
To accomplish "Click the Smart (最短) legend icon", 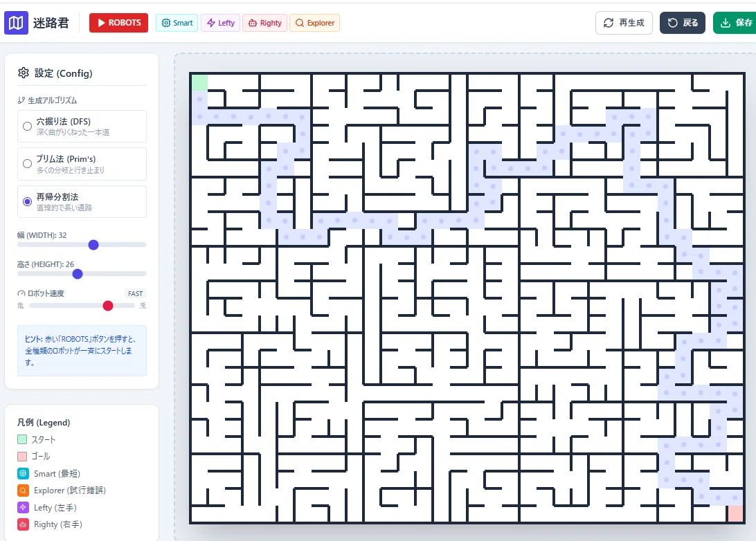I will coord(23,473).
